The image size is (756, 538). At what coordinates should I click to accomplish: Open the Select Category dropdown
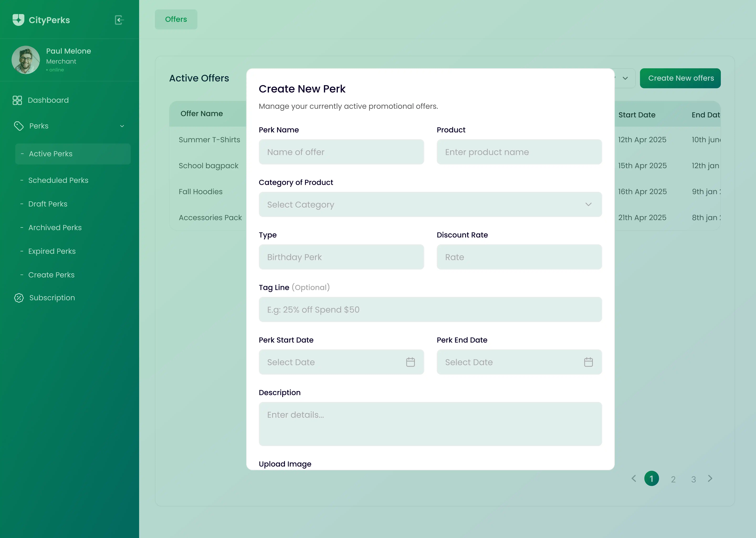pos(430,204)
